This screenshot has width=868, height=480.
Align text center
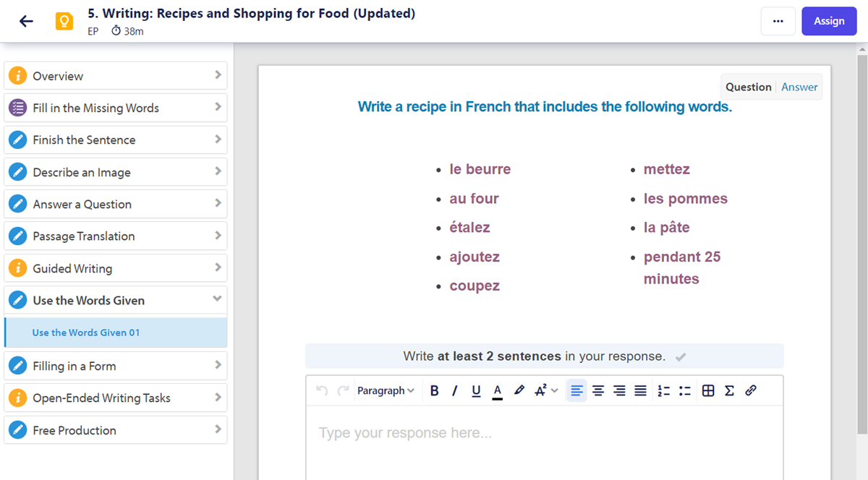pyautogui.click(x=598, y=390)
